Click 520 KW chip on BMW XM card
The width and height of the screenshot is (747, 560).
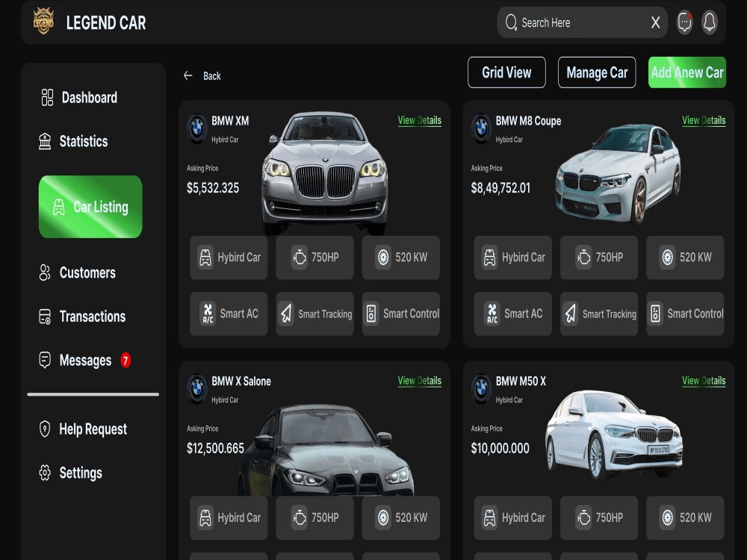click(401, 258)
